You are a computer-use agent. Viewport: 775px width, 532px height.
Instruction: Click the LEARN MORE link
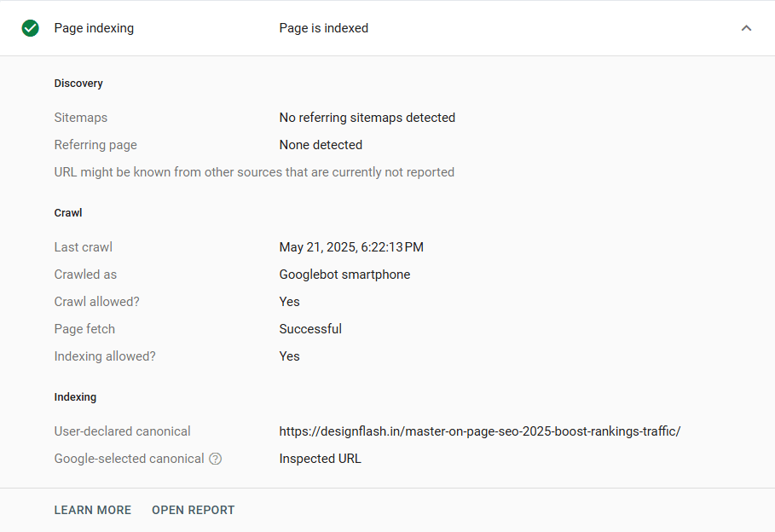point(93,510)
